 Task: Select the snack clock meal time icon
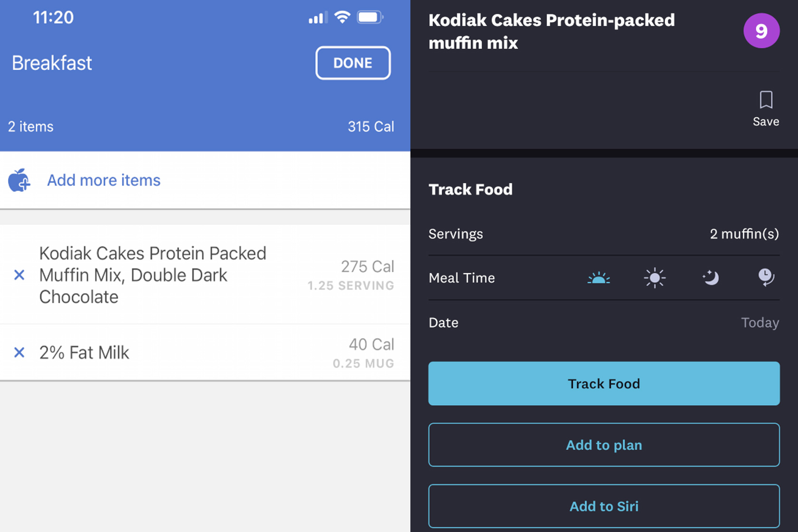pos(766,278)
